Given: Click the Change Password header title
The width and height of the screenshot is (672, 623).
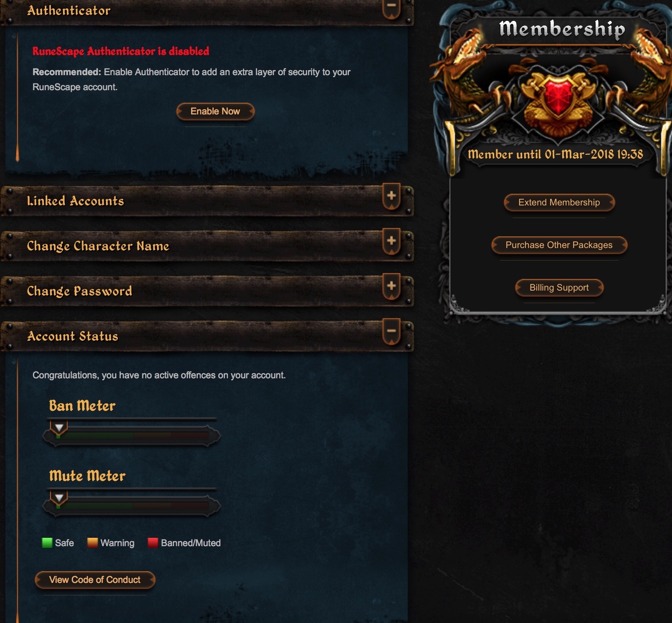Looking at the screenshot, I should coord(80,291).
